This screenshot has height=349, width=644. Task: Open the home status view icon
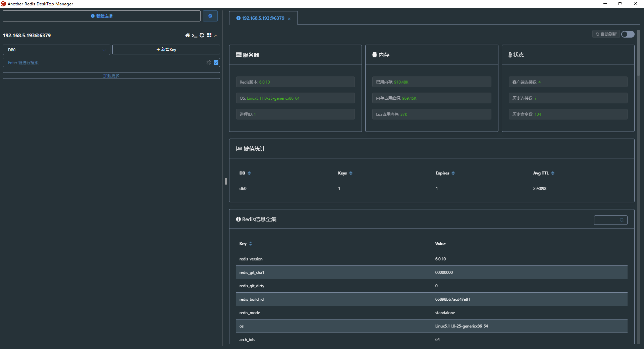(x=187, y=35)
